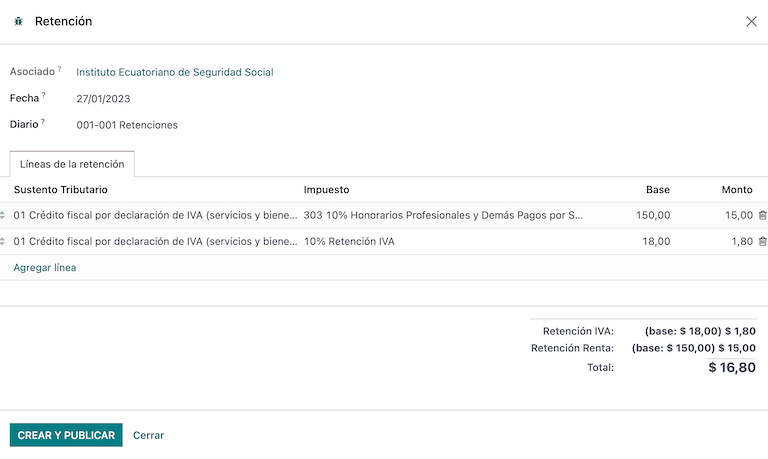Image resolution: width=768 pixels, height=459 pixels.
Task: Delete the 10% Retención IVA line
Action: [x=762, y=241]
